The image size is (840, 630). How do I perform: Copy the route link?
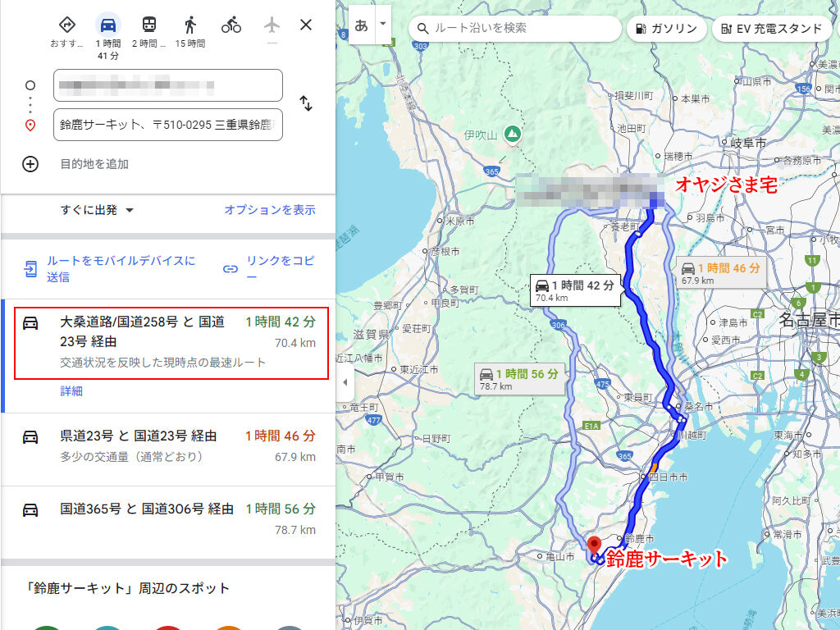coord(269,269)
